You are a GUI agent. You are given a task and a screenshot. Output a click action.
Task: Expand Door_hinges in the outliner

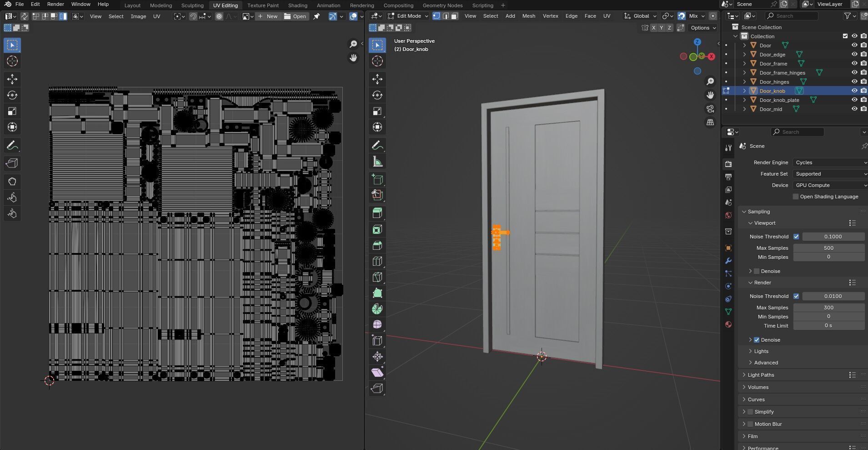click(744, 82)
